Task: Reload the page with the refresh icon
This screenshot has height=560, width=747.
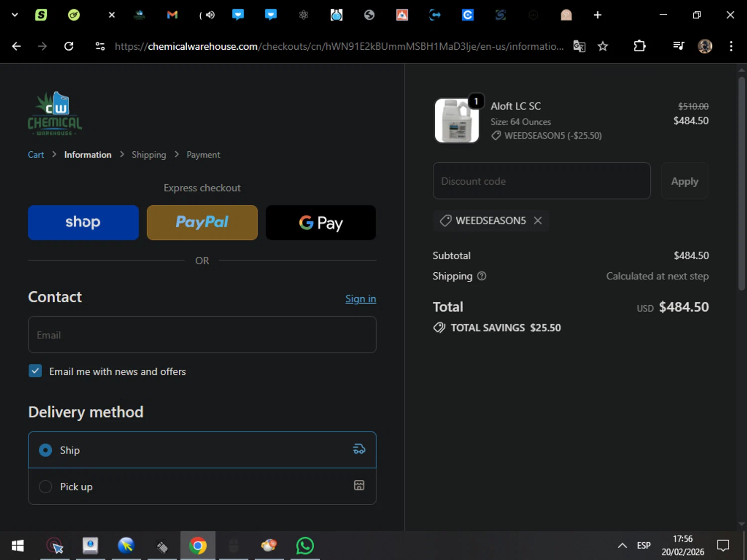Action: point(69,46)
